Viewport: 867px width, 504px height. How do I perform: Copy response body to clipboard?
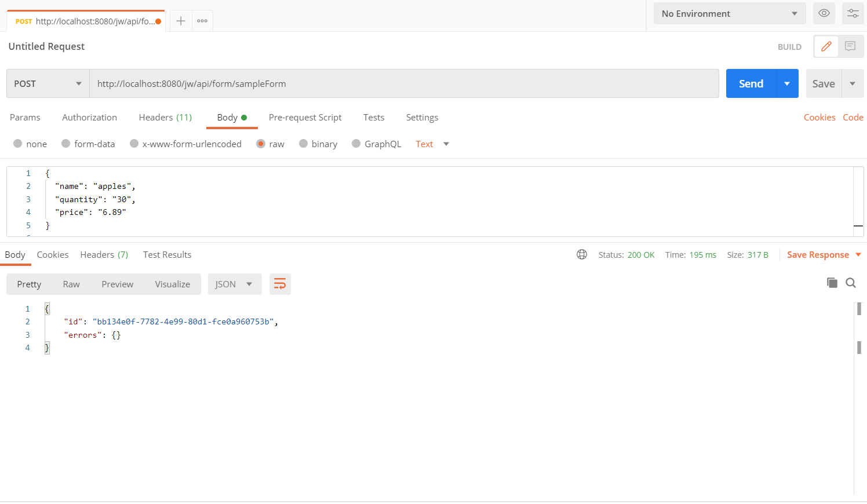coord(832,283)
